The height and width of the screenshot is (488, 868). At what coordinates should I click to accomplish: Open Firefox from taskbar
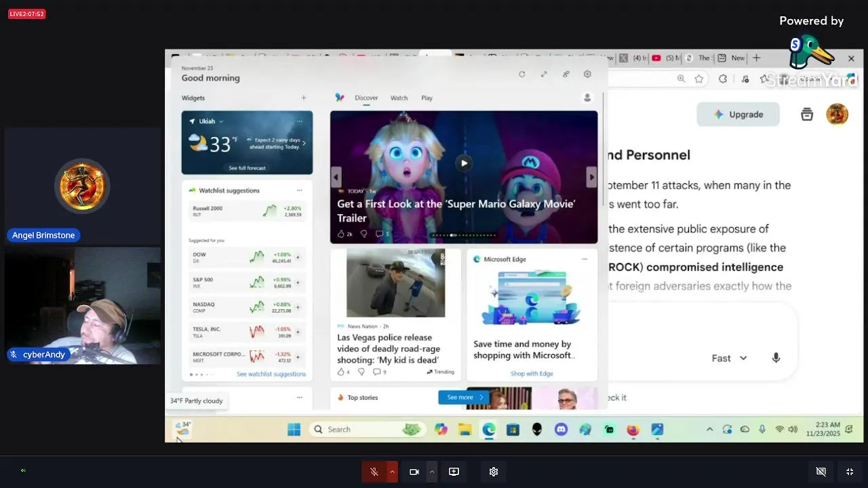tap(633, 429)
